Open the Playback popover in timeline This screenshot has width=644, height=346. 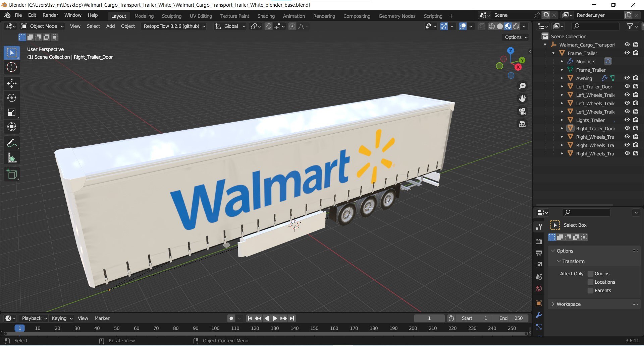pyautogui.click(x=34, y=318)
